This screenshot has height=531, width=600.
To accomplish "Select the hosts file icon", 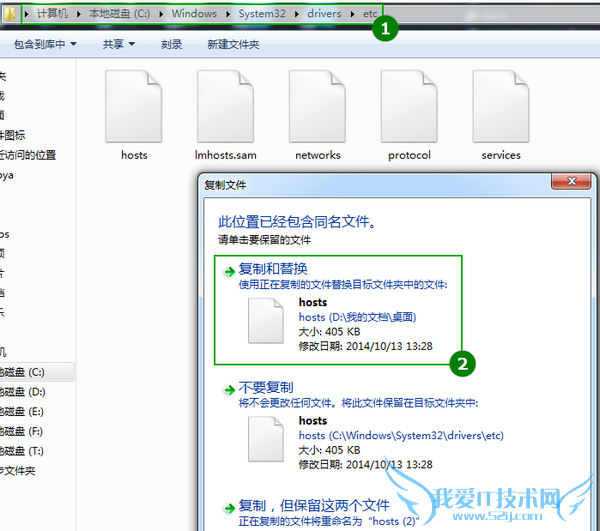I will tap(134, 106).
